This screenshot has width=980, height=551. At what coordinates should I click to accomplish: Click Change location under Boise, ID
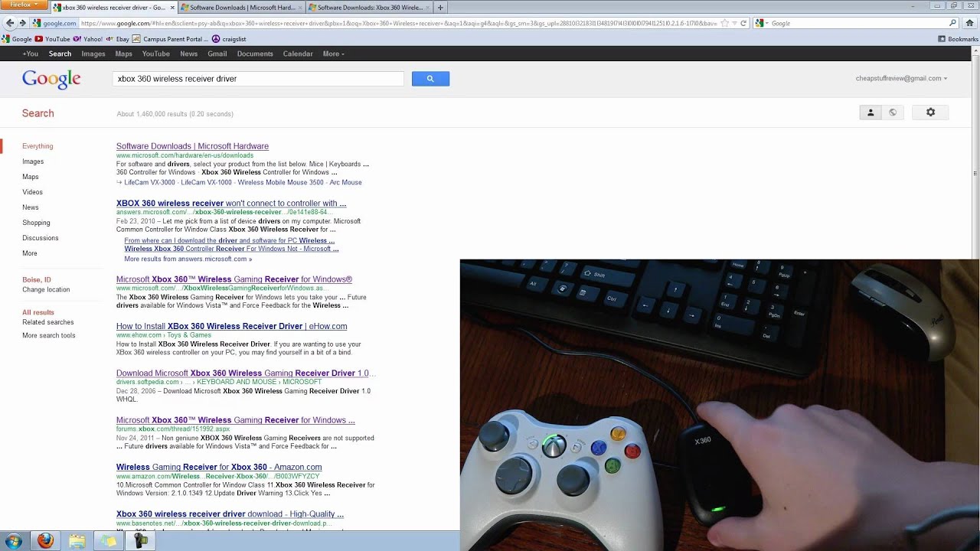click(x=46, y=289)
